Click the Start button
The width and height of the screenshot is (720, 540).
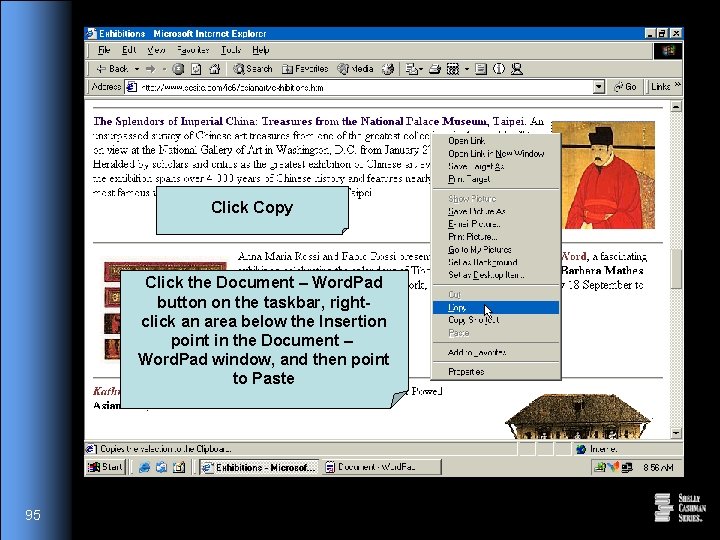106,467
